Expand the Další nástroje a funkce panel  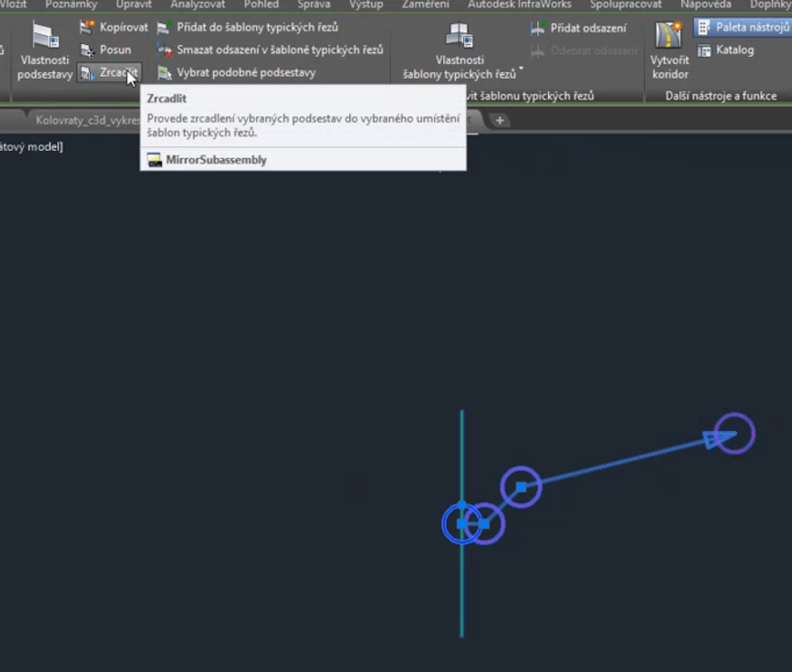(x=720, y=96)
